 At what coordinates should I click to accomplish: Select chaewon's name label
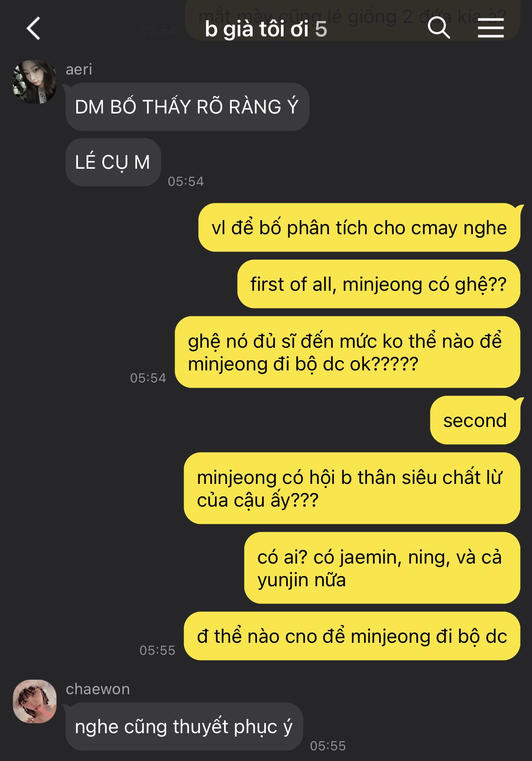(98, 689)
